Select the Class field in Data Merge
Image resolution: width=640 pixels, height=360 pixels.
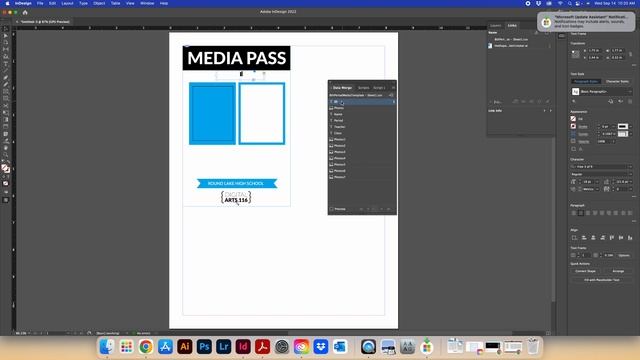click(362, 133)
